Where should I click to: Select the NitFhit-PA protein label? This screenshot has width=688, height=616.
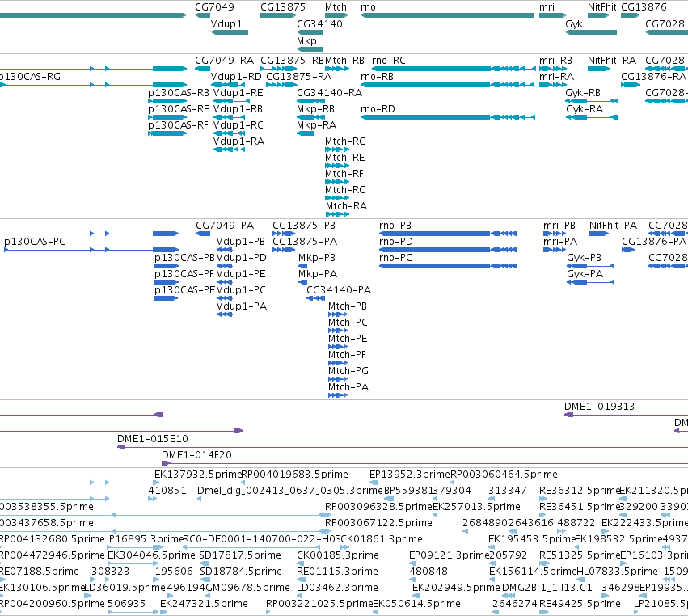click(x=613, y=225)
